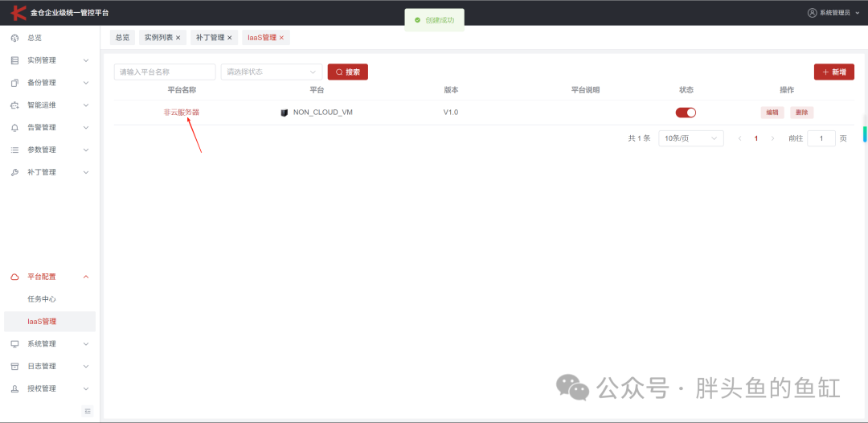Screen dimensions: 868x423
Task: Switch to the 补丁管理 tab
Action: 211,38
